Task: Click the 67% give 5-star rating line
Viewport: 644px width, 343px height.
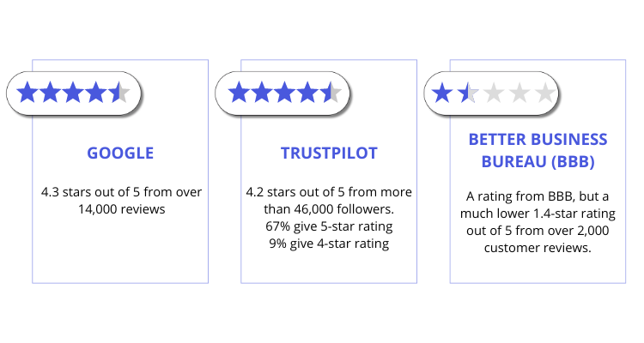Action: [329, 226]
